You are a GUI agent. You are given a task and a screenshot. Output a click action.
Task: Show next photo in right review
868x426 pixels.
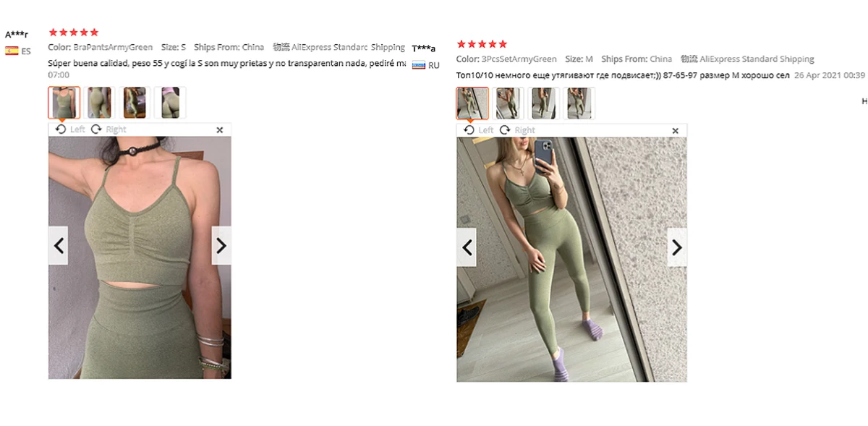point(677,247)
